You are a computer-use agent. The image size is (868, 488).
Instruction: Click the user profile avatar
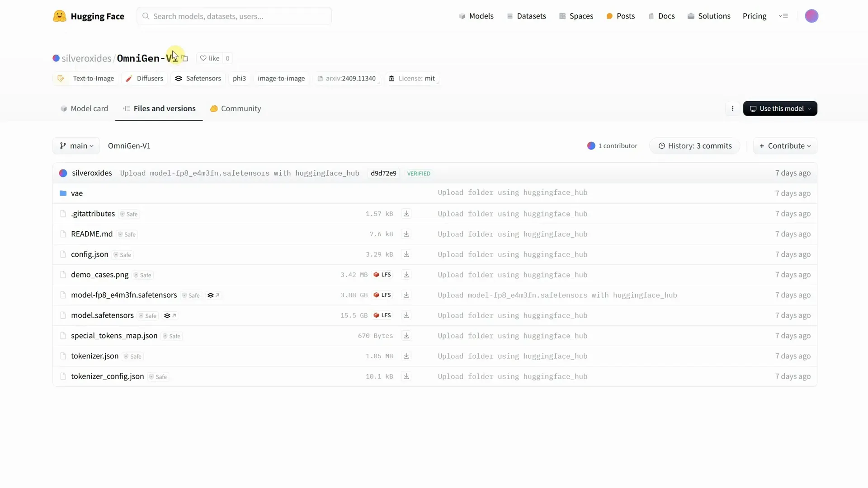pyautogui.click(x=811, y=16)
